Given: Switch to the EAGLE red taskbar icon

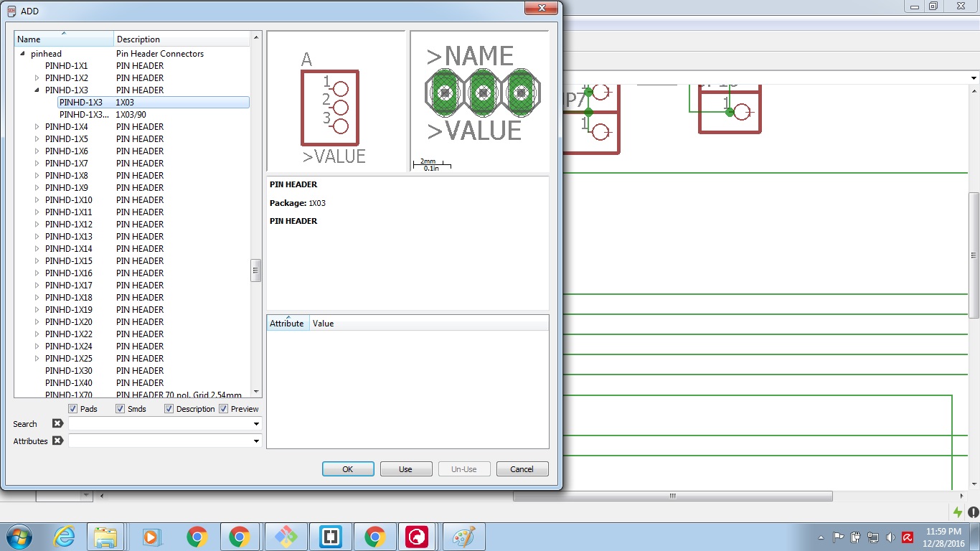Looking at the screenshot, I should click(417, 537).
